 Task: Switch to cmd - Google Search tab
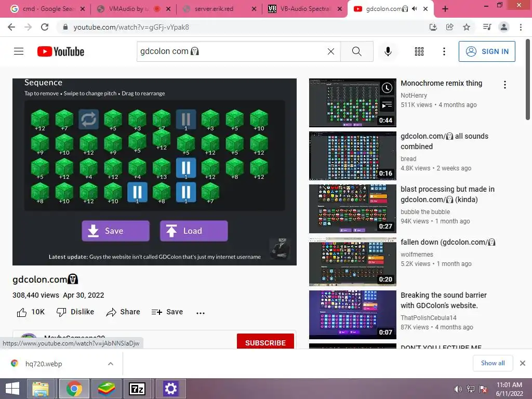click(47, 9)
